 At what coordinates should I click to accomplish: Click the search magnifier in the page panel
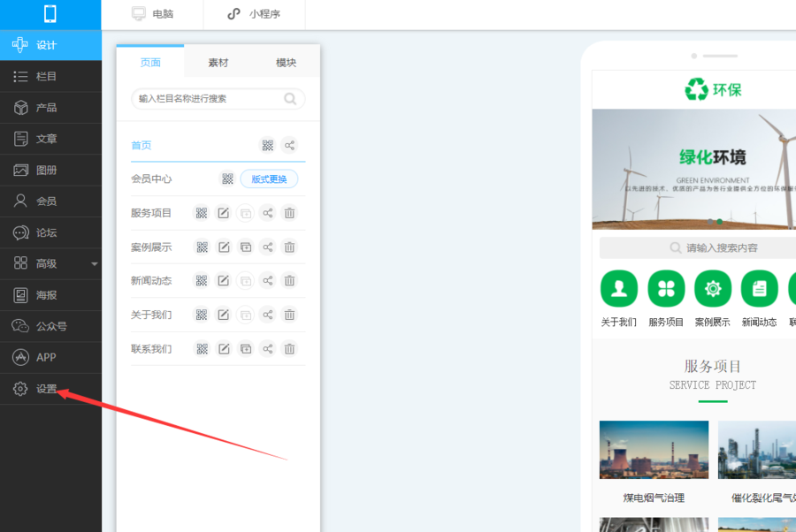point(290,98)
